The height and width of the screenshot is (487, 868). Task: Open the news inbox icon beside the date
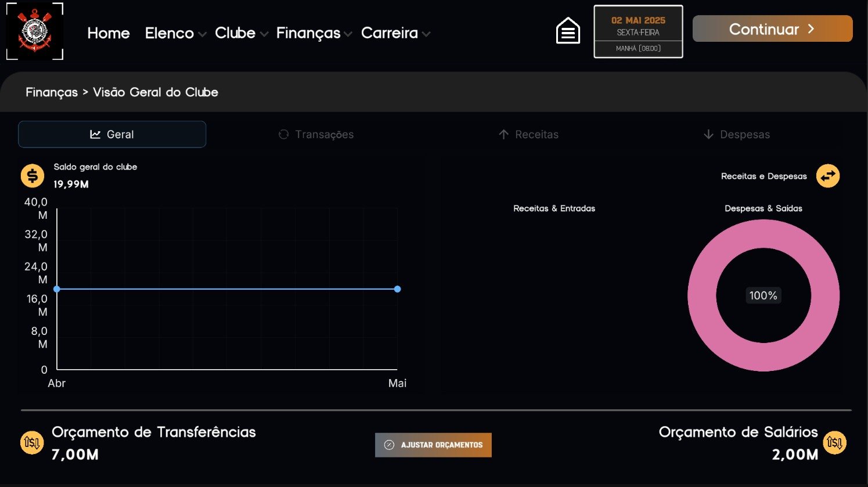tap(567, 30)
